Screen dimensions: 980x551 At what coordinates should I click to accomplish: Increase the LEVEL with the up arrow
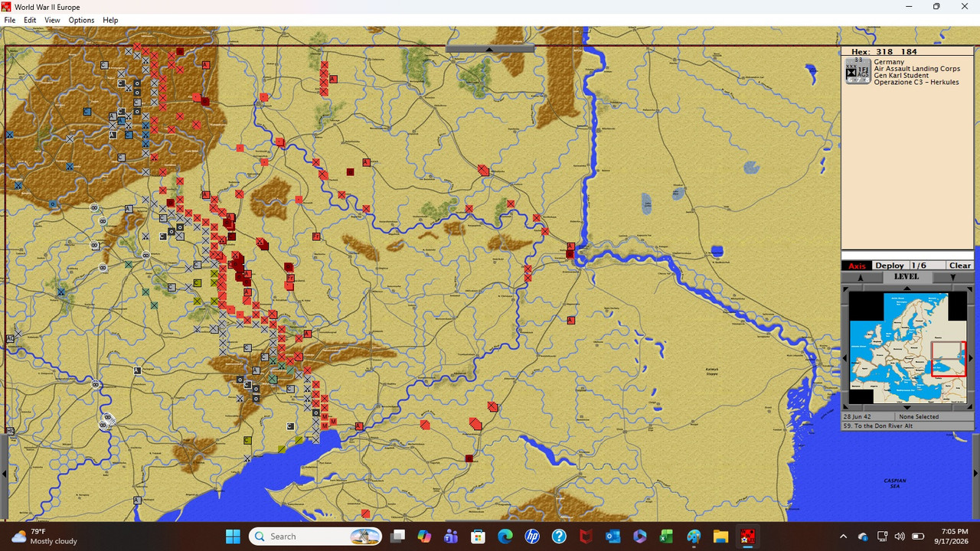click(x=861, y=278)
